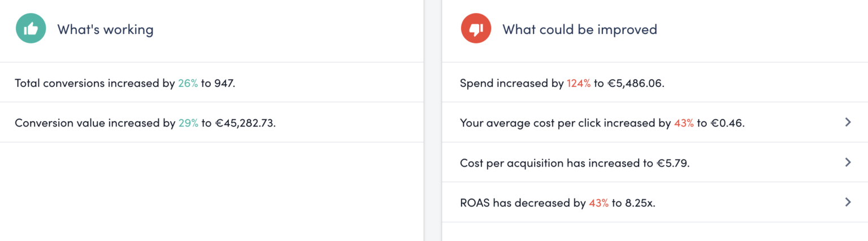This screenshot has width=868, height=241.
Task: Click the green 26% conversions figure
Action: (188, 83)
